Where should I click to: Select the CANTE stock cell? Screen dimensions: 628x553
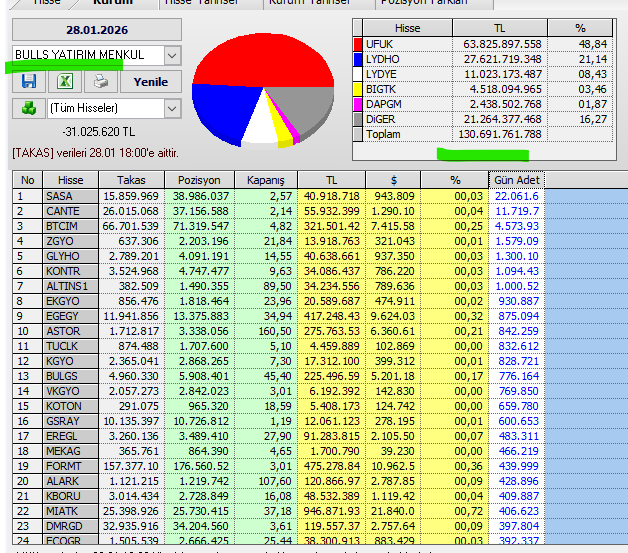(70, 211)
